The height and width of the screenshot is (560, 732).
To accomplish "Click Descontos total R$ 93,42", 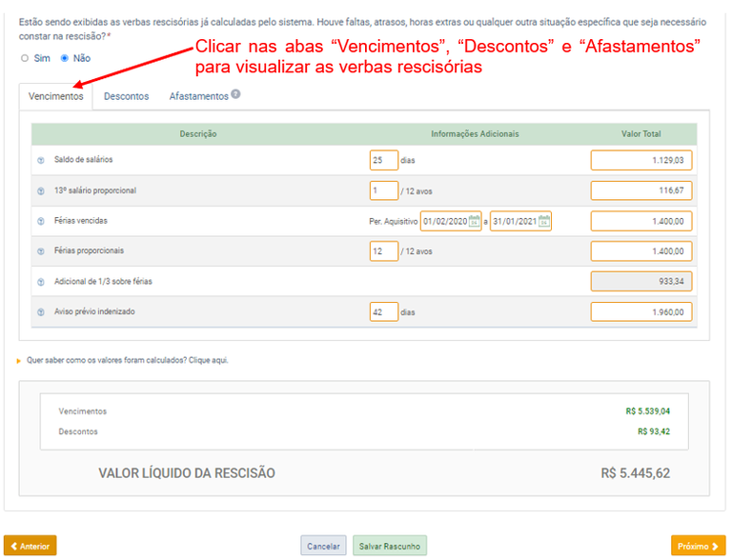I will click(x=654, y=431).
